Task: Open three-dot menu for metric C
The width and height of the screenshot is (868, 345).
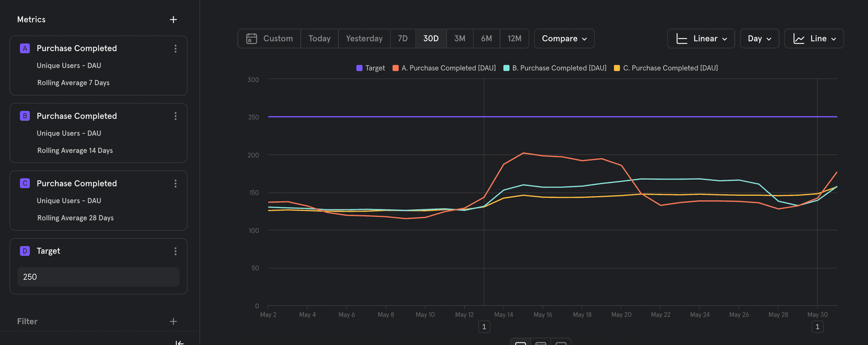Action: [x=175, y=184]
